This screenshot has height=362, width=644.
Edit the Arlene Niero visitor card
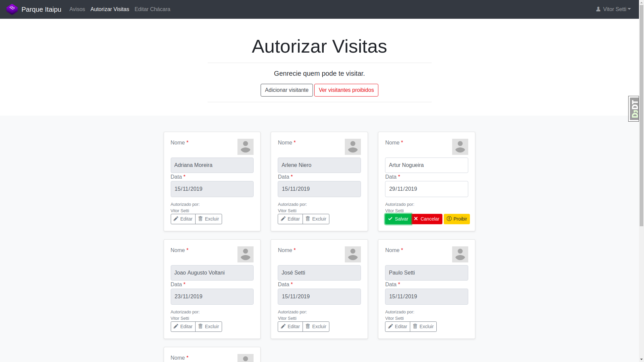click(x=290, y=219)
